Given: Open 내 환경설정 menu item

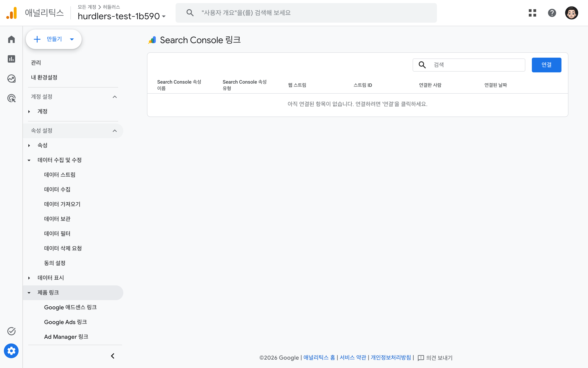Looking at the screenshot, I should [44, 77].
